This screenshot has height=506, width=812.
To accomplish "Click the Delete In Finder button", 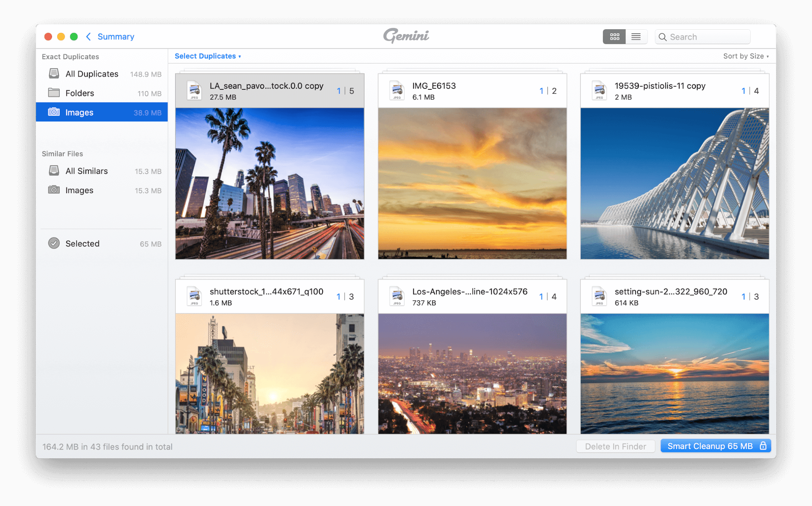I will click(x=616, y=447).
